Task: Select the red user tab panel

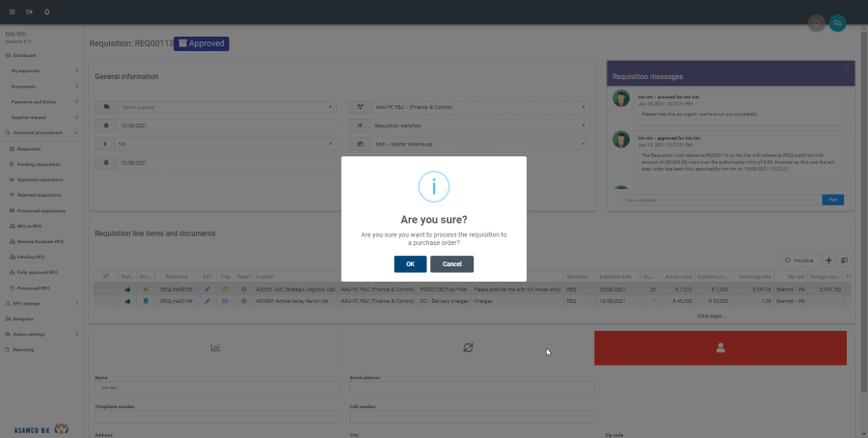Action: [719, 347]
